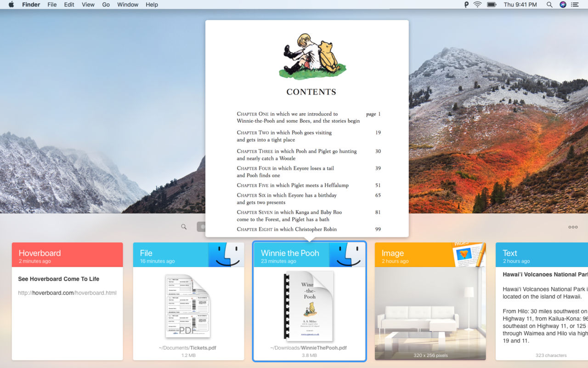The height and width of the screenshot is (368, 588).
Task: Open Spotlight search in the menu bar
Action: point(549,5)
